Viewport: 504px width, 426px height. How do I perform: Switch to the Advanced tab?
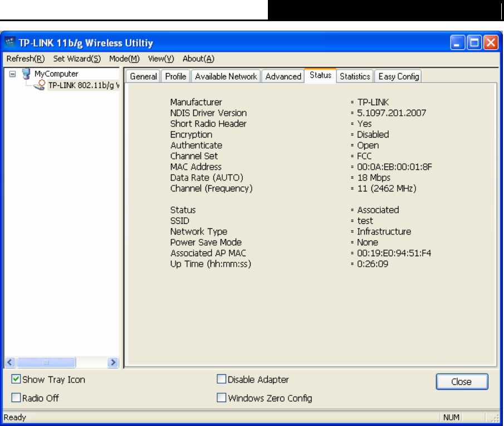pyautogui.click(x=283, y=76)
